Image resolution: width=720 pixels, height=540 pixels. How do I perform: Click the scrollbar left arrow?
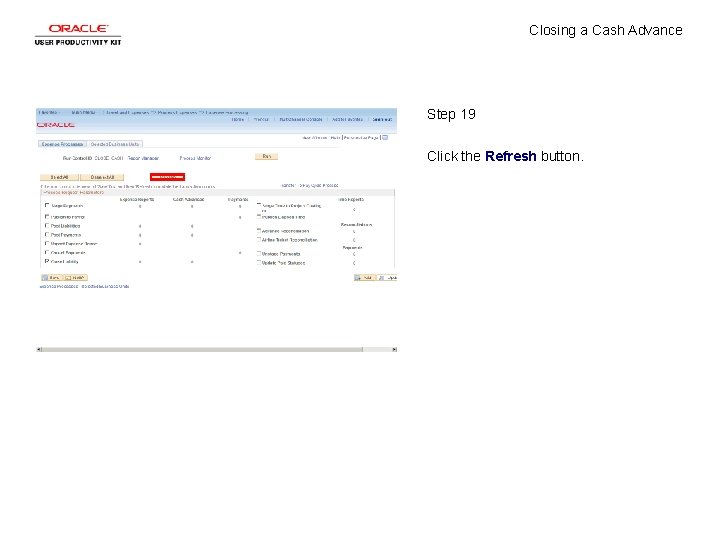tap(39, 349)
